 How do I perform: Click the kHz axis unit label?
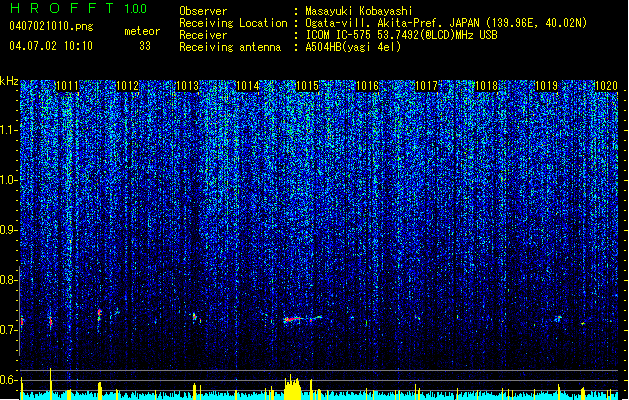coord(9,81)
